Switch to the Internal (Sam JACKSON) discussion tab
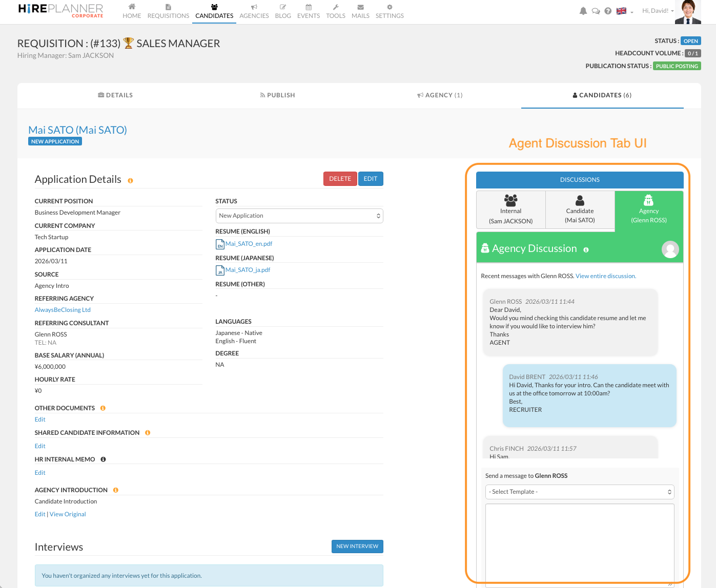This screenshot has width=716, height=588. click(510, 209)
